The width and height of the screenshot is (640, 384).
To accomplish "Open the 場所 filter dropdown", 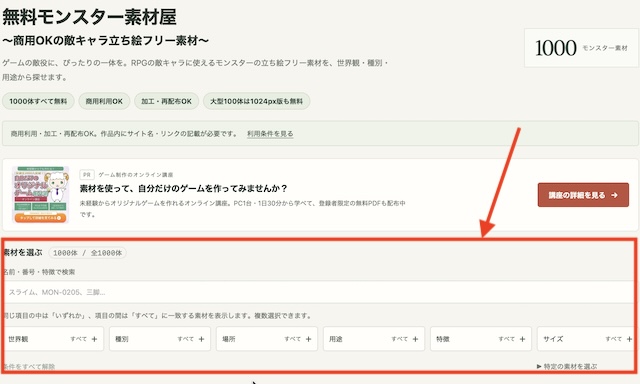I will (267, 339).
